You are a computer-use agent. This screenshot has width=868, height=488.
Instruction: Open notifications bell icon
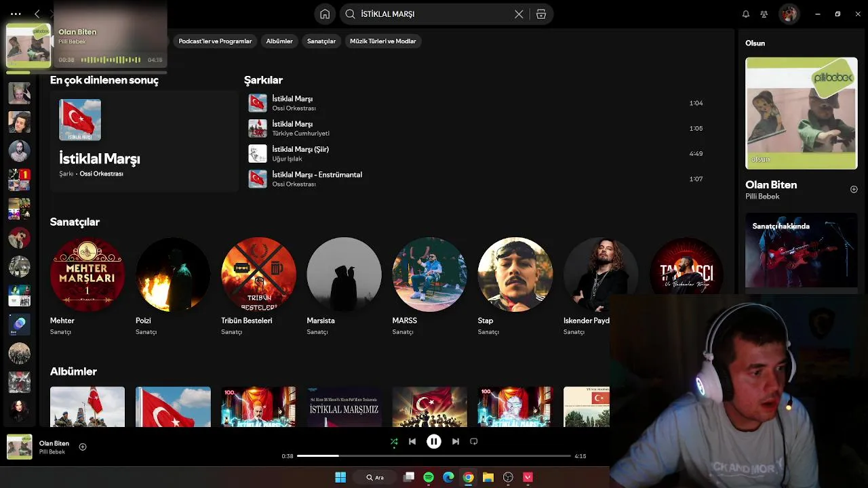pos(746,14)
